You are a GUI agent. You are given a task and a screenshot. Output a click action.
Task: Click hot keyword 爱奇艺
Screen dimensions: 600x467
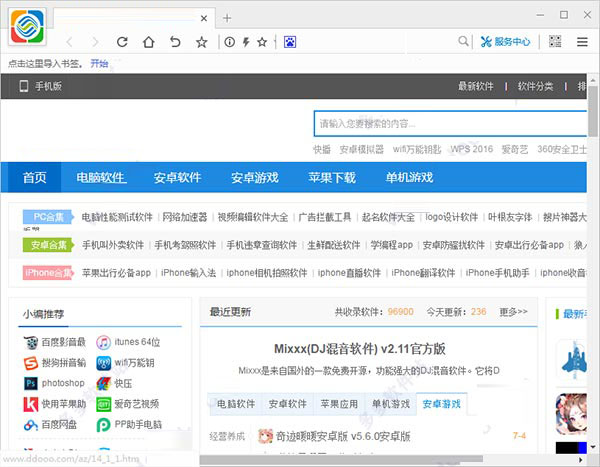pos(515,149)
